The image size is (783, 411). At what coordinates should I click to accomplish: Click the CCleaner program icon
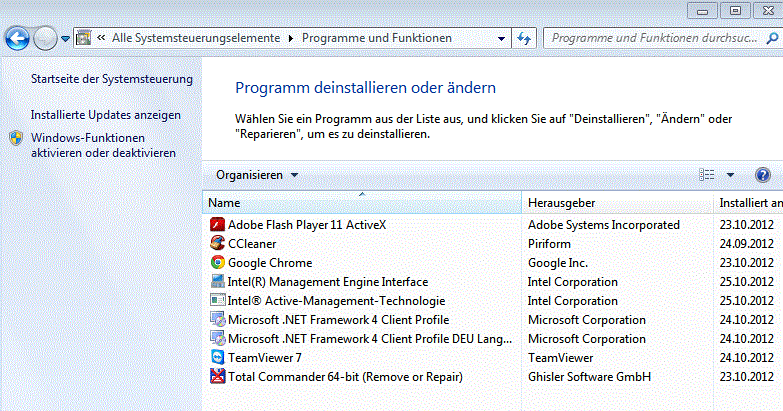pyautogui.click(x=217, y=243)
